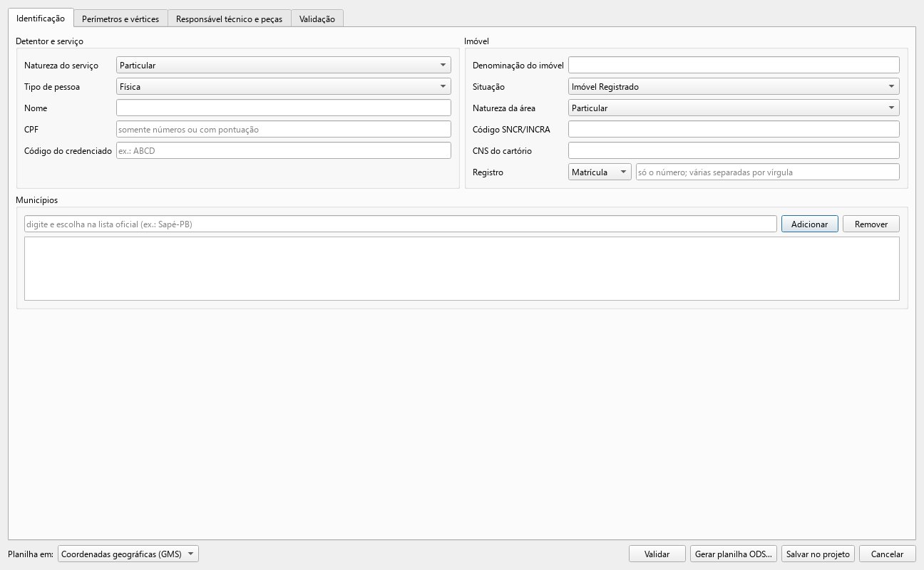Image resolution: width=924 pixels, height=570 pixels.
Task: Focus the CPF input field
Action: (284, 129)
